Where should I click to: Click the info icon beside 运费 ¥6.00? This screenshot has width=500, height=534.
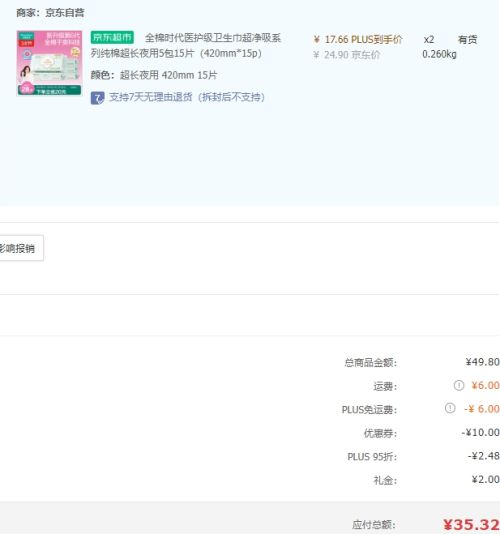[x=459, y=386]
